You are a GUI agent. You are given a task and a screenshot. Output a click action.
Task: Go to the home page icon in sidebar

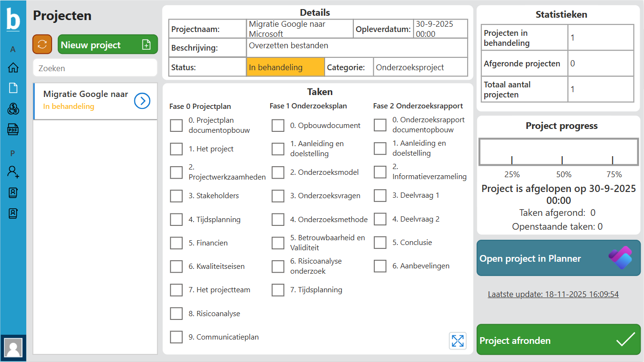click(x=13, y=68)
